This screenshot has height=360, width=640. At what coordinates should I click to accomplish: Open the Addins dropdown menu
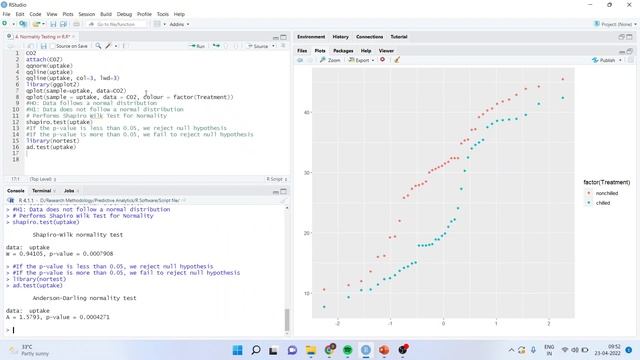(179, 24)
